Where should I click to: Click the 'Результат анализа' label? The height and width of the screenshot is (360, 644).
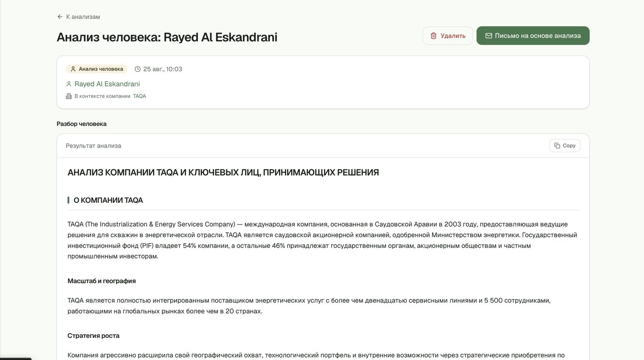[x=93, y=146]
